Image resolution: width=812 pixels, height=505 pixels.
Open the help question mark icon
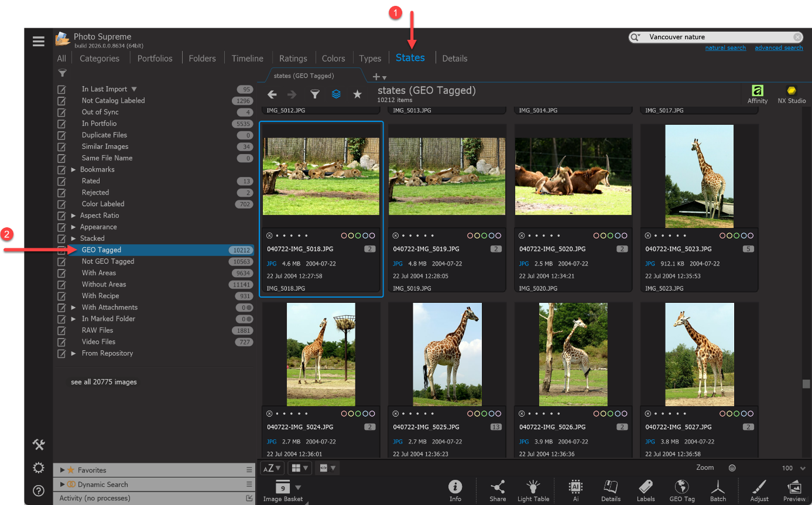39,491
